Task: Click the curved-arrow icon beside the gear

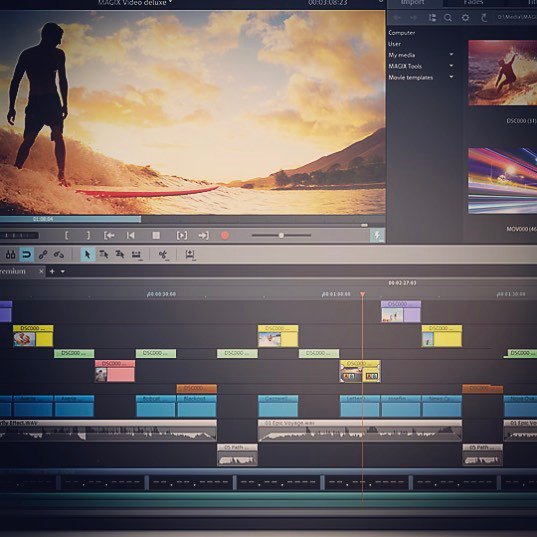Action: (484, 17)
